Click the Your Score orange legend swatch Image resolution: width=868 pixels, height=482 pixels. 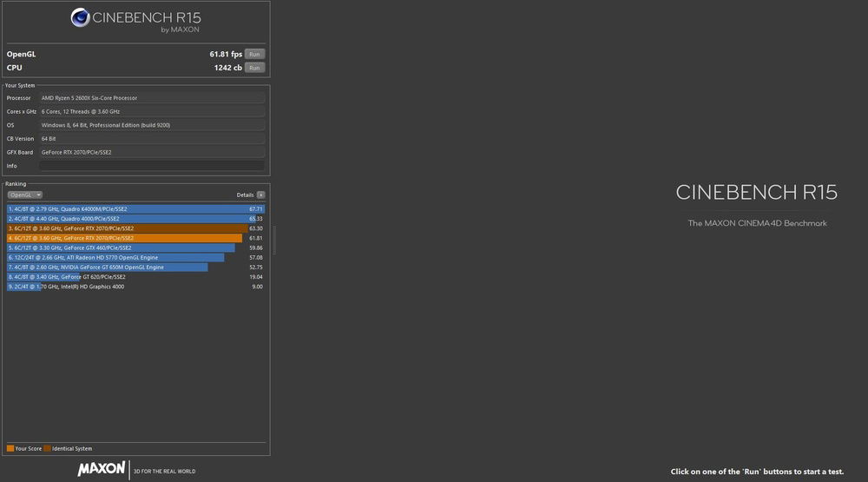click(10, 448)
